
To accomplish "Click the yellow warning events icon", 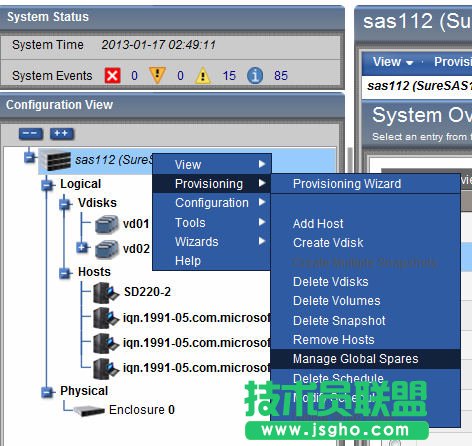I will (203, 75).
